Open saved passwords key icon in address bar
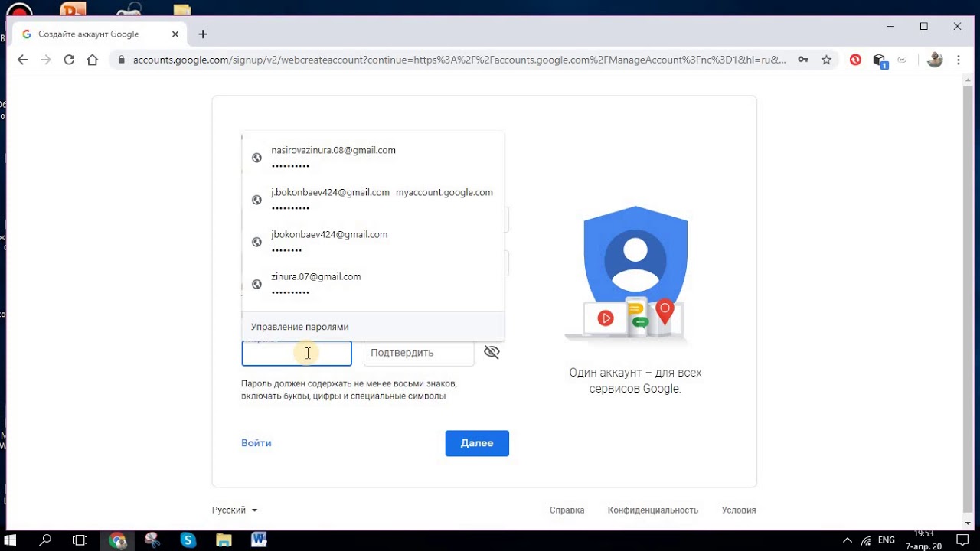 [803, 60]
